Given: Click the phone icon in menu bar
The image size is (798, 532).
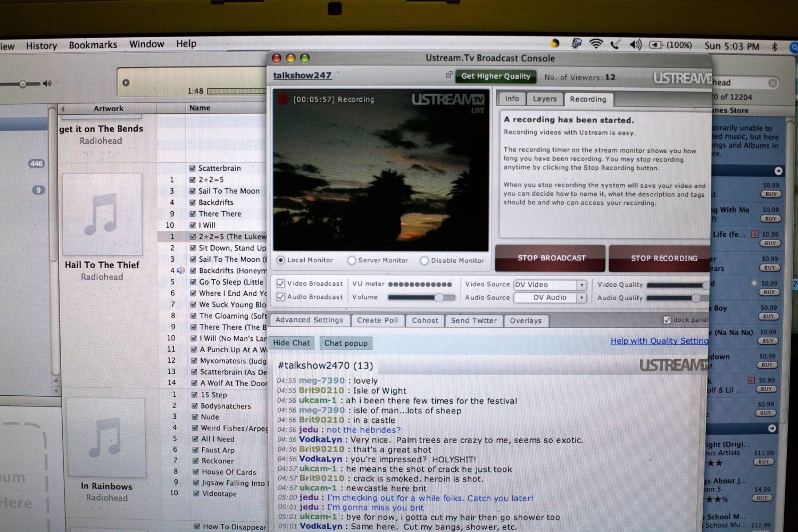Looking at the screenshot, I should pyautogui.click(x=614, y=45).
